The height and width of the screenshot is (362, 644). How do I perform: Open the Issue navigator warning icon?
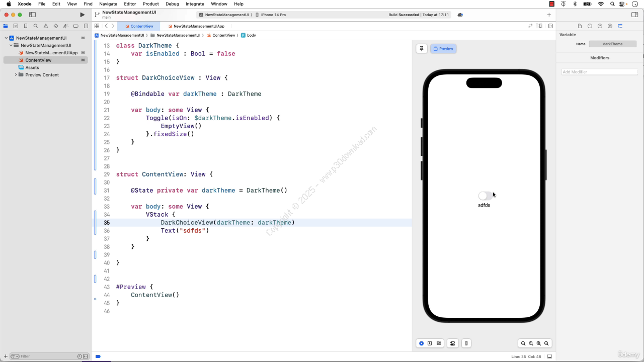point(46,26)
